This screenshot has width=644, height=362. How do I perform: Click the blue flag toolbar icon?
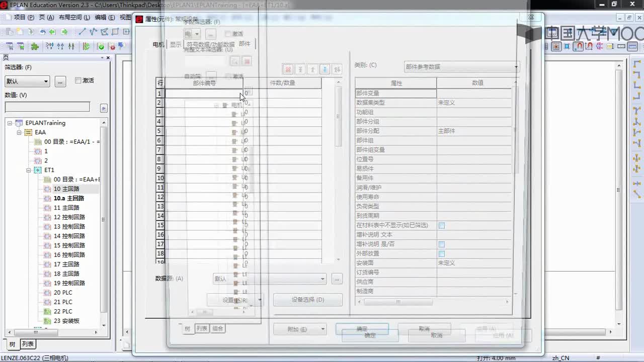pyautogui.click(x=121, y=46)
